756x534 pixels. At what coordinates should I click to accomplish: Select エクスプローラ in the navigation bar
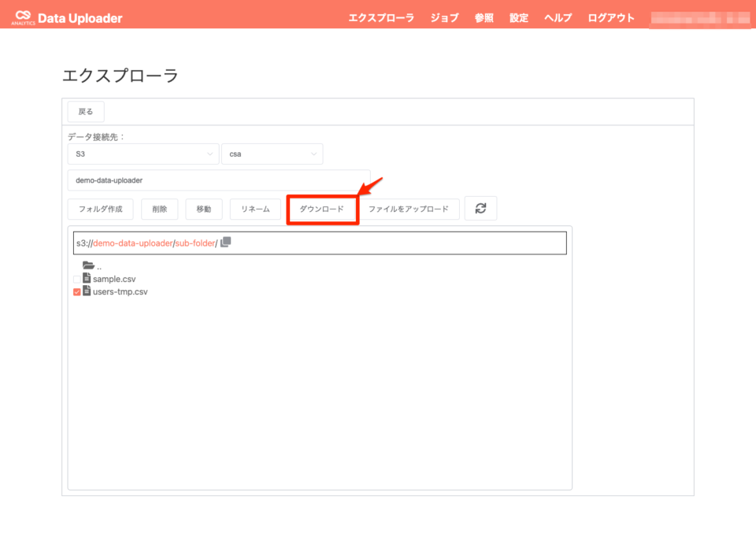383,17
